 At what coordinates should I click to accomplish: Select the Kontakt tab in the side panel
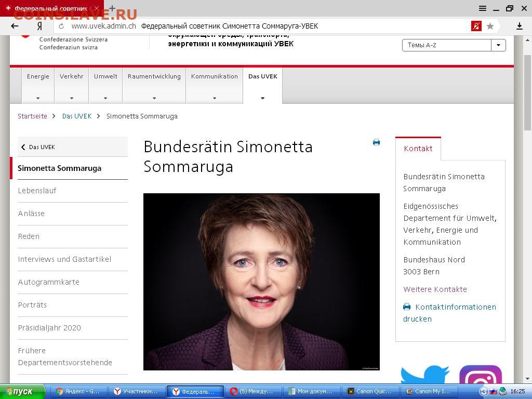pos(418,149)
